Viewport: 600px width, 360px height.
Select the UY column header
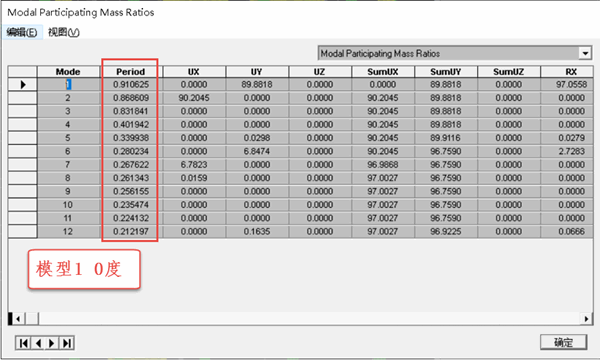257,72
